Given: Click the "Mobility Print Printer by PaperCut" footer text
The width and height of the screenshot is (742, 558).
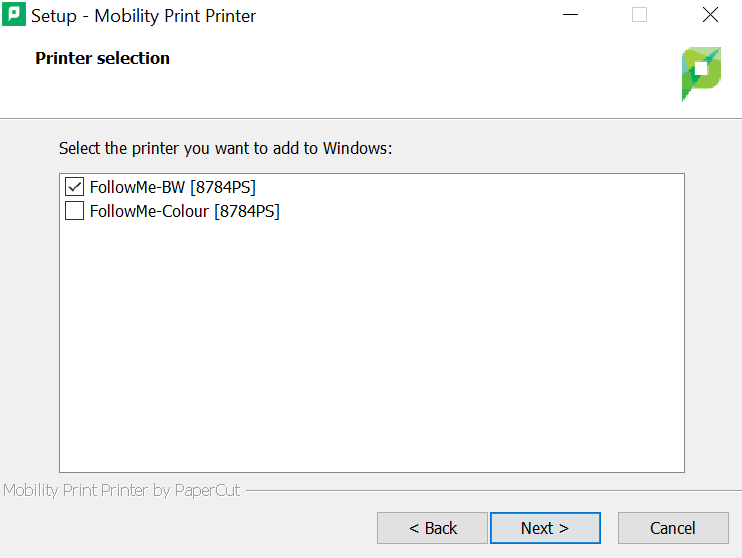Looking at the screenshot, I should coord(122,491).
